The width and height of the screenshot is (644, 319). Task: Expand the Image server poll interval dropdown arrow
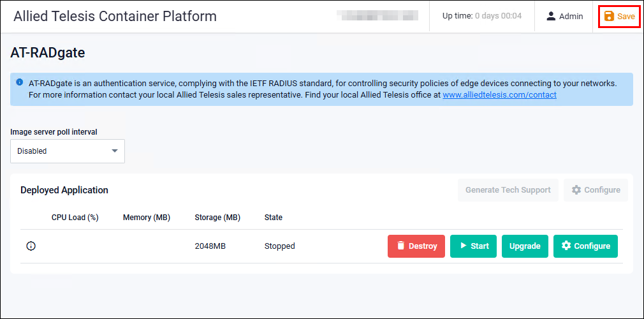point(115,151)
